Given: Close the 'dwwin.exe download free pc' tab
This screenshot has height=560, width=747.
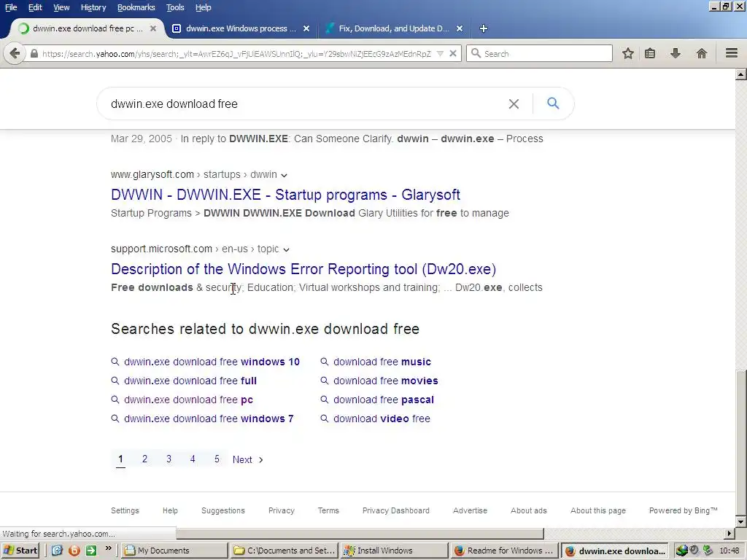Looking at the screenshot, I should 153,28.
